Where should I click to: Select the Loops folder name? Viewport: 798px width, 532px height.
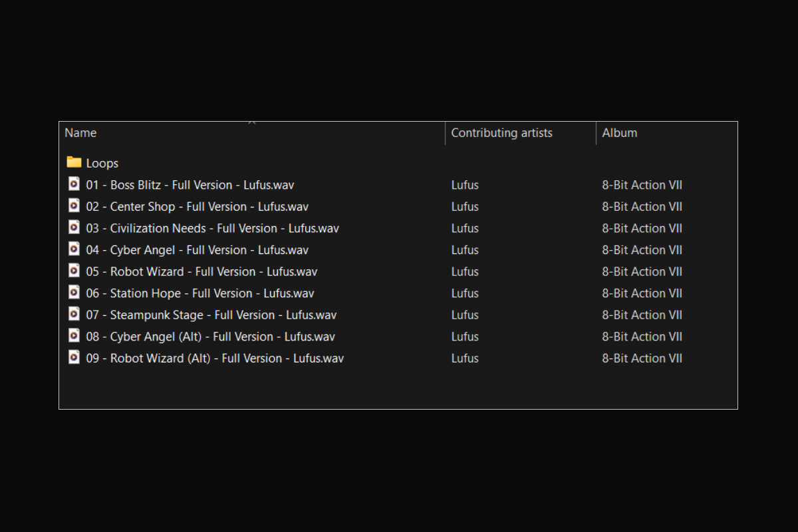tap(102, 164)
